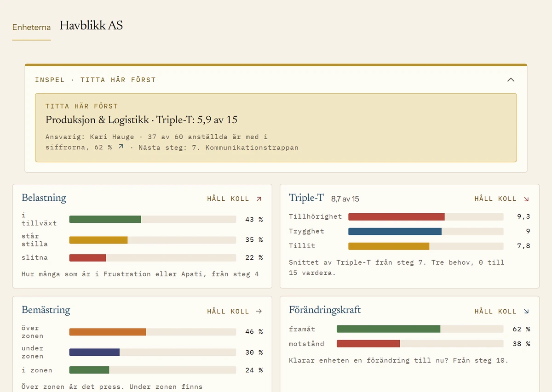The height and width of the screenshot is (392, 552).
Task: Click the yellow "står stilla" bar
Action: click(98, 240)
